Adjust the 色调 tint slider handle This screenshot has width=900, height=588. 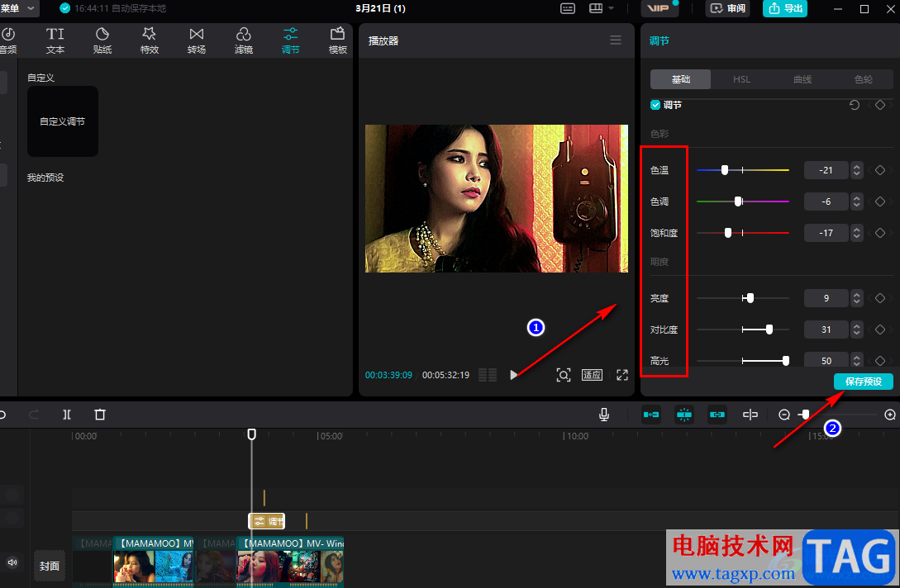tap(739, 202)
